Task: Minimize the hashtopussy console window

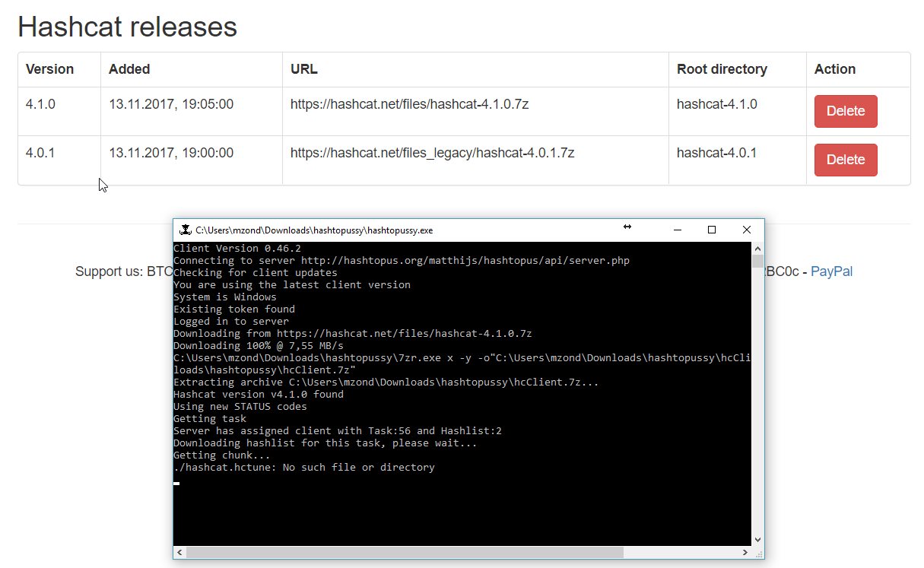Action: pos(677,229)
